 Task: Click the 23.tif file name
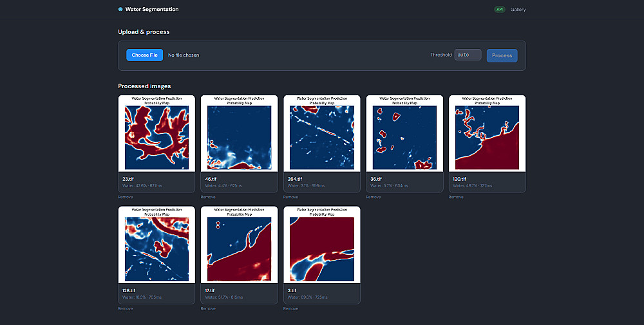pos(128,179)
